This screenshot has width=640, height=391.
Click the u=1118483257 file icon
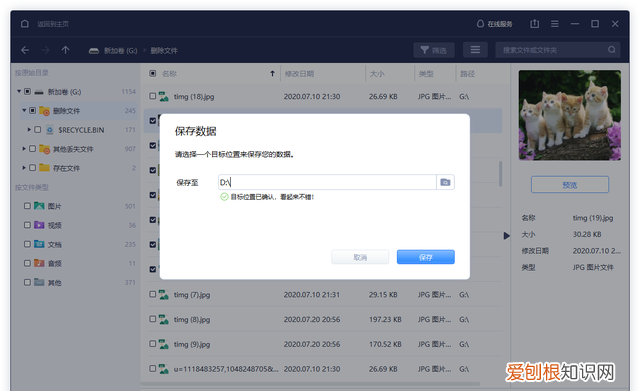pos(164,369)
